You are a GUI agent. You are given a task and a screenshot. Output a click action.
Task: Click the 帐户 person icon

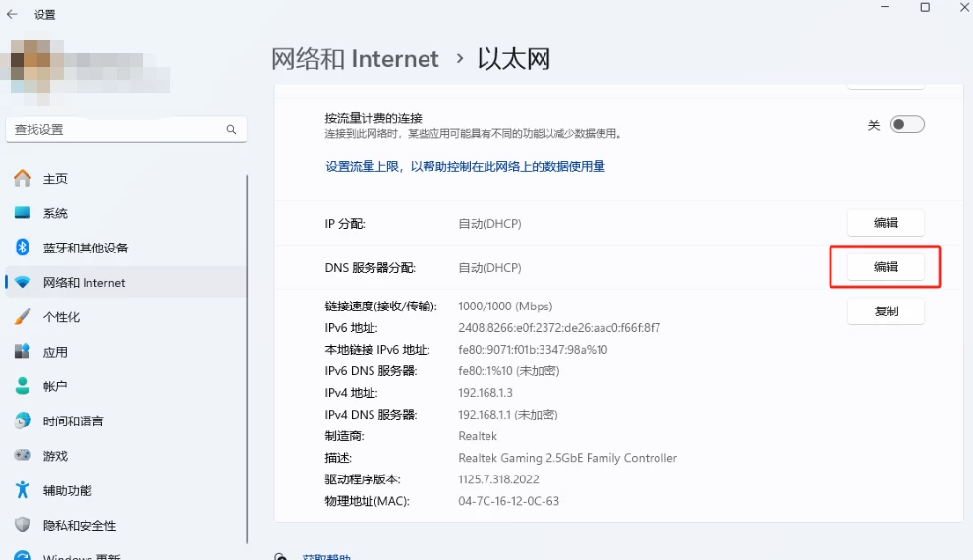click(23, 386)
